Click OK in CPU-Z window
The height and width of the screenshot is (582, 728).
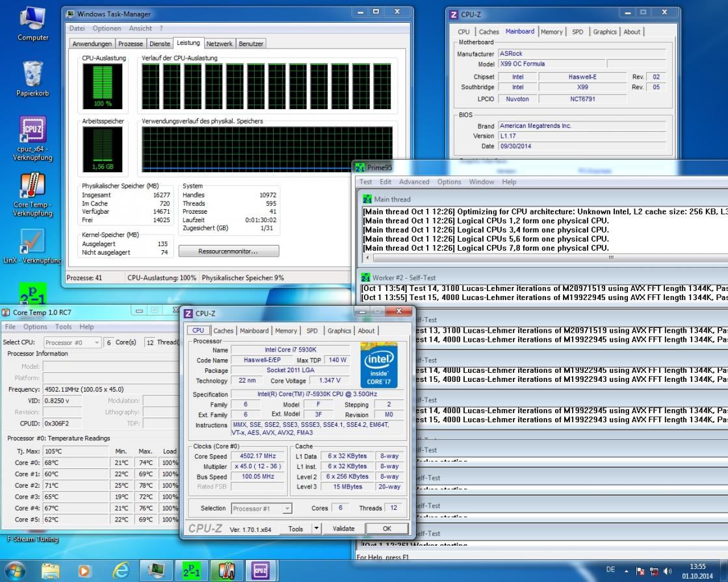[x=387, y=529]
